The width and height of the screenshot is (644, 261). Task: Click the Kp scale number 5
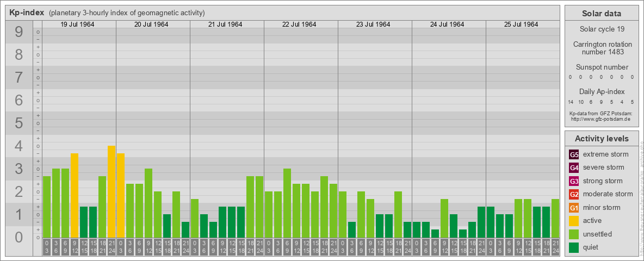click(x=18, y=123)
